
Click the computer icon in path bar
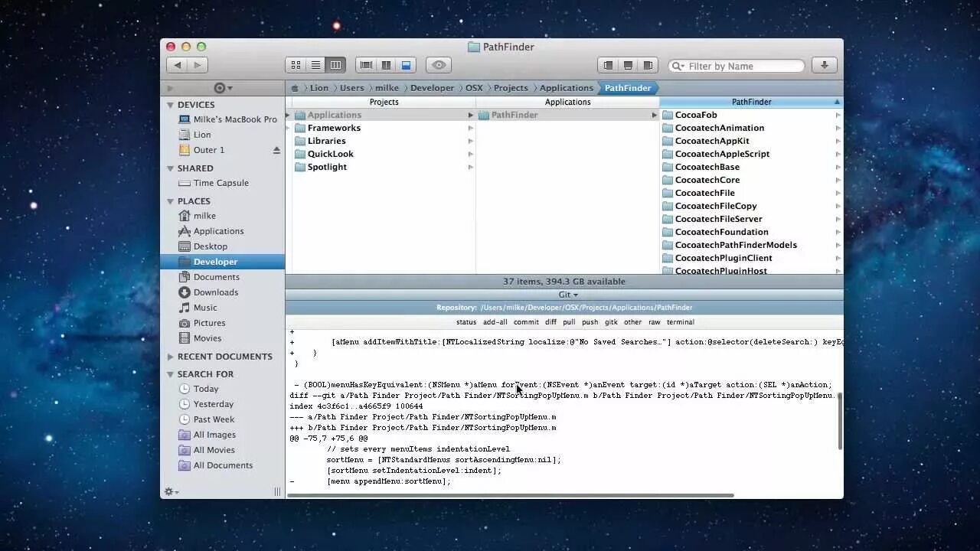pyautogui.click(x=295, y=88)
